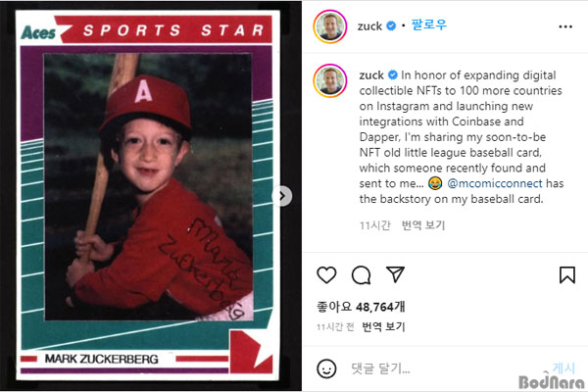Go to next photo with arrow

(282, 196)
